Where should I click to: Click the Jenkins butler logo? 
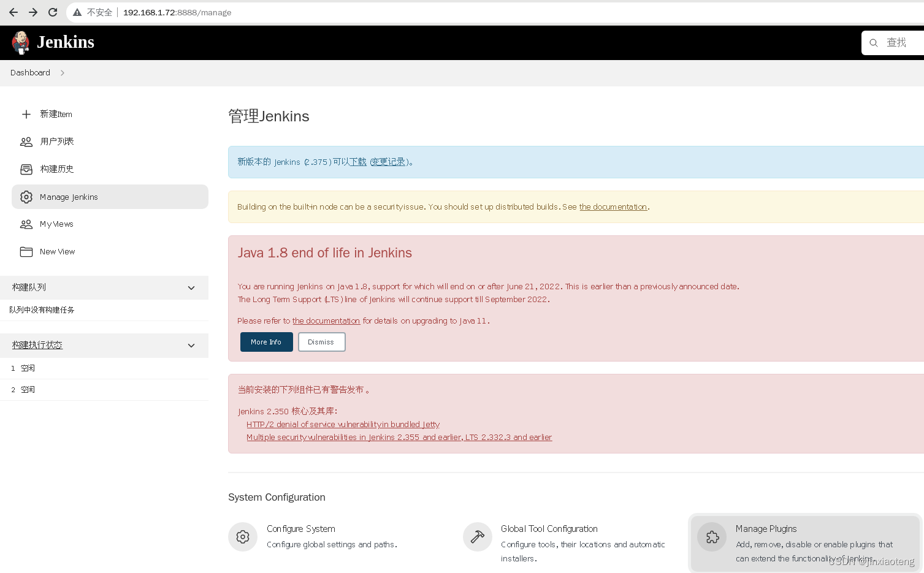[21, 42]
